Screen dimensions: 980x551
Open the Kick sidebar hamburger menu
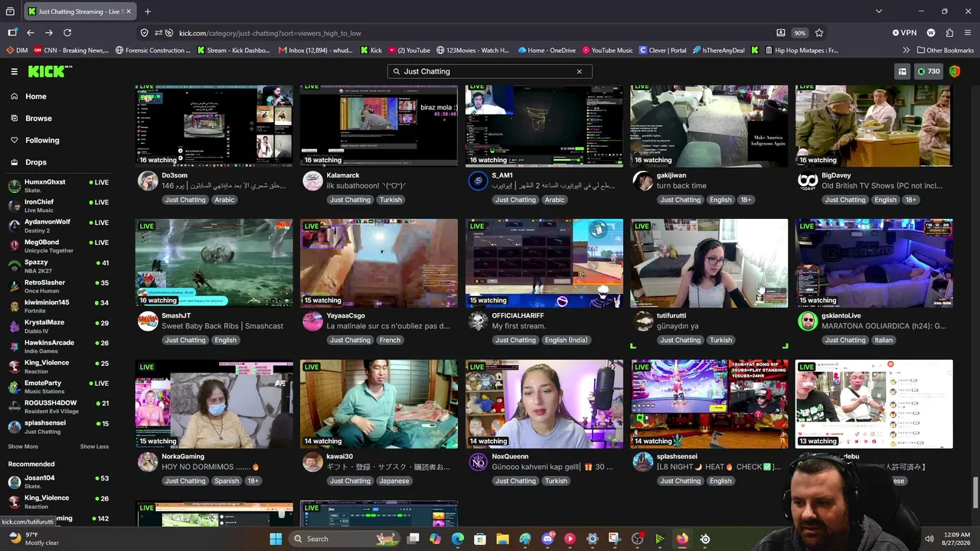(x=14, y=71)
